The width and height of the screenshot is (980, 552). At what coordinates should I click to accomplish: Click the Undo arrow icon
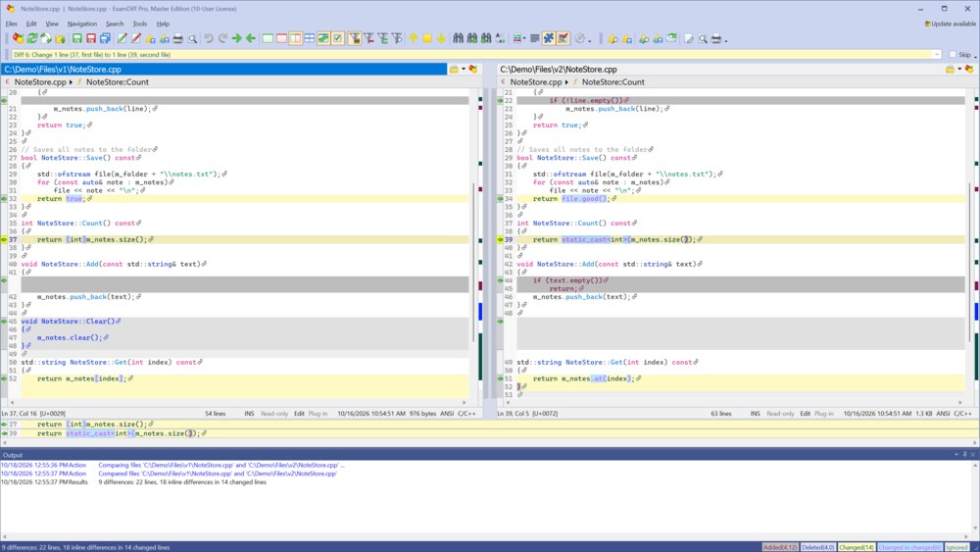208,39
